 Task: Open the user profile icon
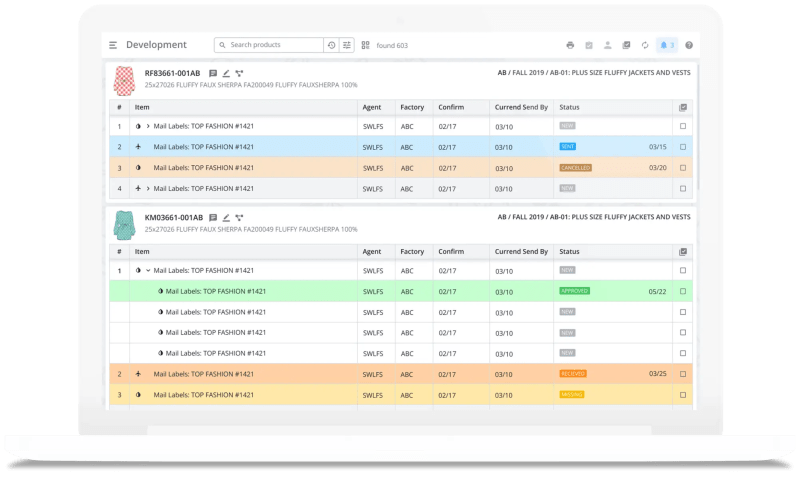click(x=607, y=45)
